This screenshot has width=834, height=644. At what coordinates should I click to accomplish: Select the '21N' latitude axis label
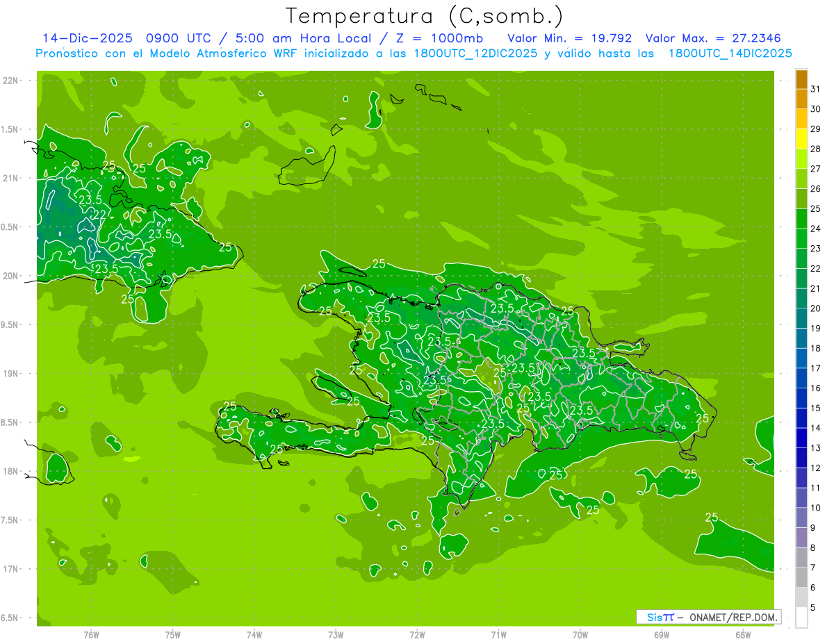(11, 178)
